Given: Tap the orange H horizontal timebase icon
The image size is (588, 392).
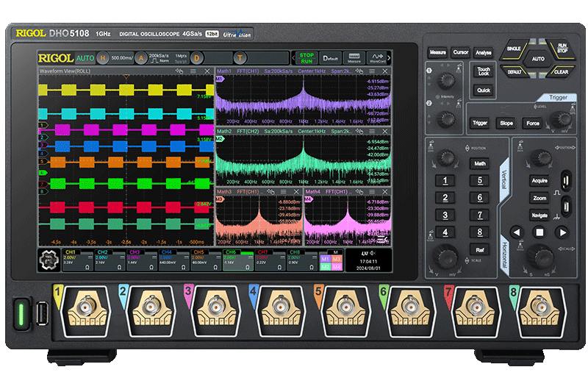Looking at the screenshot, I should (x=103, y=57).
